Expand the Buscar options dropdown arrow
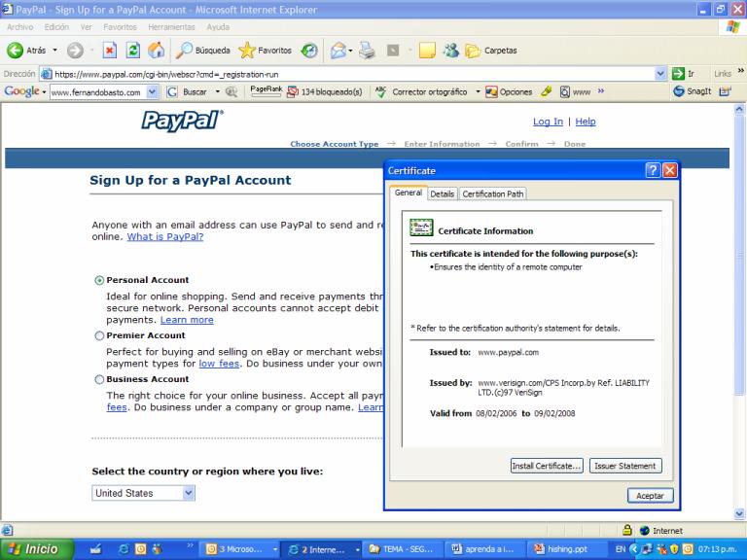The image size is (747, 560). click(217, 91)
